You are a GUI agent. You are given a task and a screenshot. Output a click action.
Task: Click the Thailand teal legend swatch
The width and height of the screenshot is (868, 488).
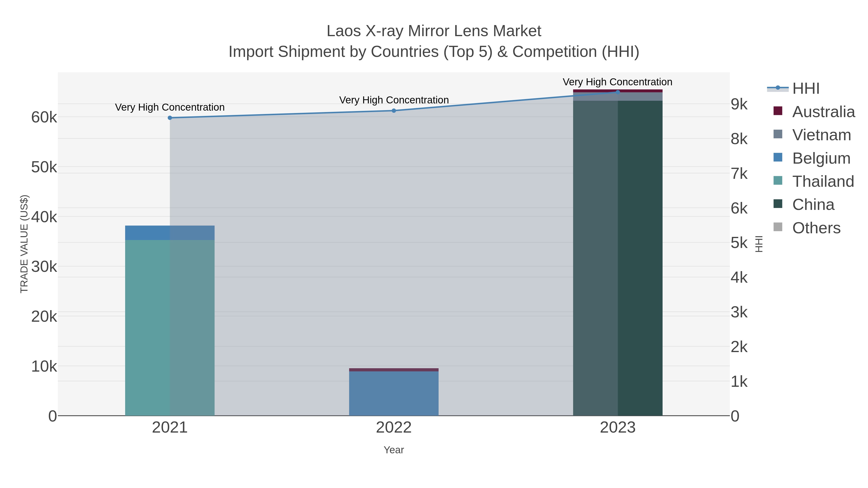pos(778,180)
